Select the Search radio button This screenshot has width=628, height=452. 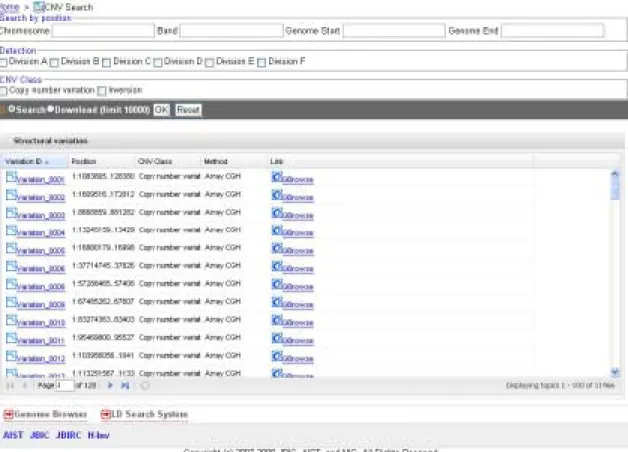[12, 108]
